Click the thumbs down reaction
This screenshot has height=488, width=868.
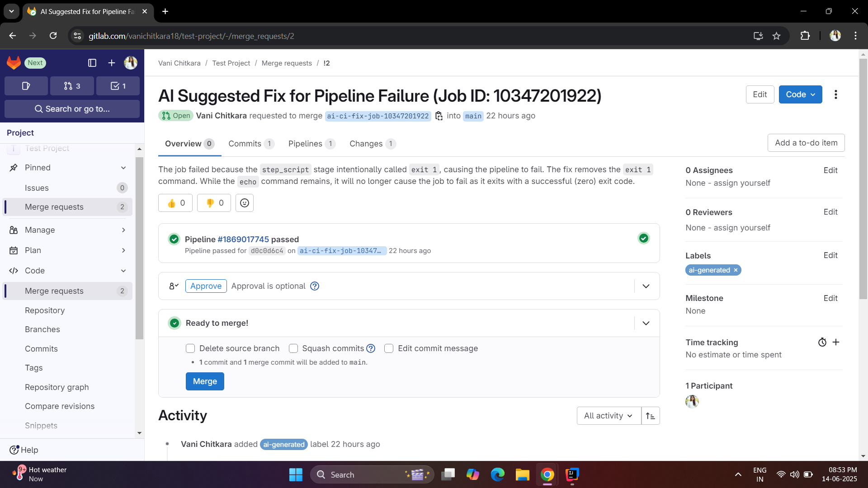coord(214,203)
